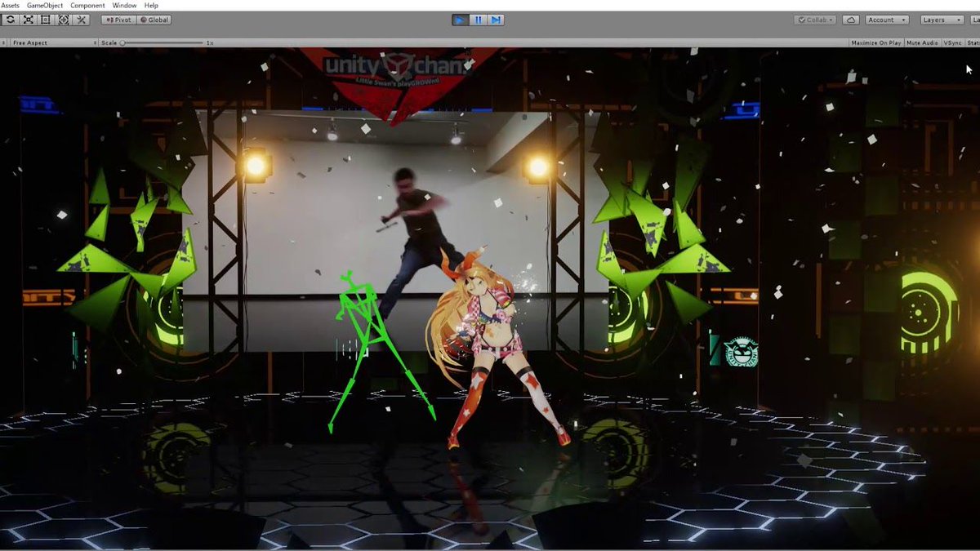Switch to Global handle orientation
Viewport: 980px width, 551px height.
[x=155, y=20]
